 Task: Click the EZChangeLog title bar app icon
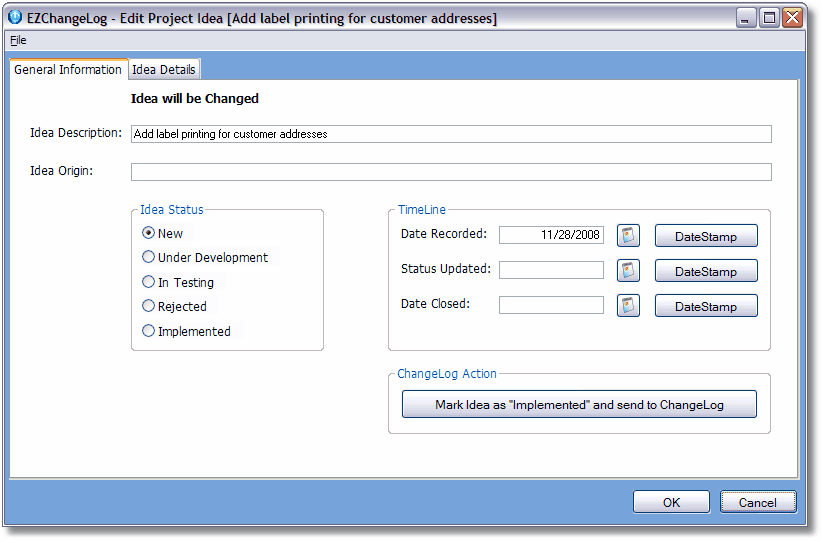15,18
